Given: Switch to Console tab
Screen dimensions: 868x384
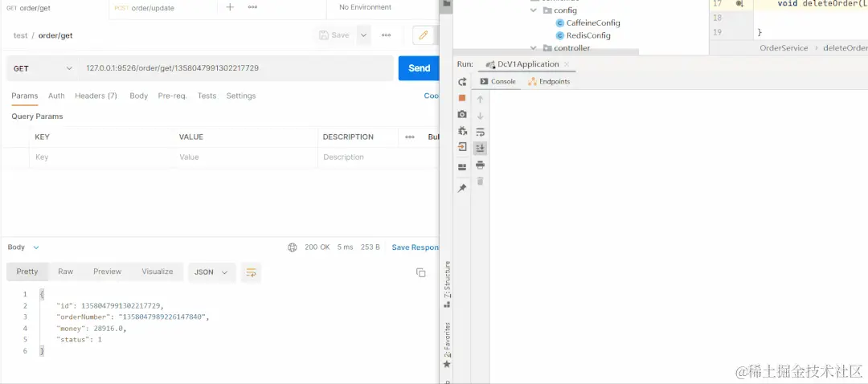Looking at the screenshot, I should coord(497,81).
